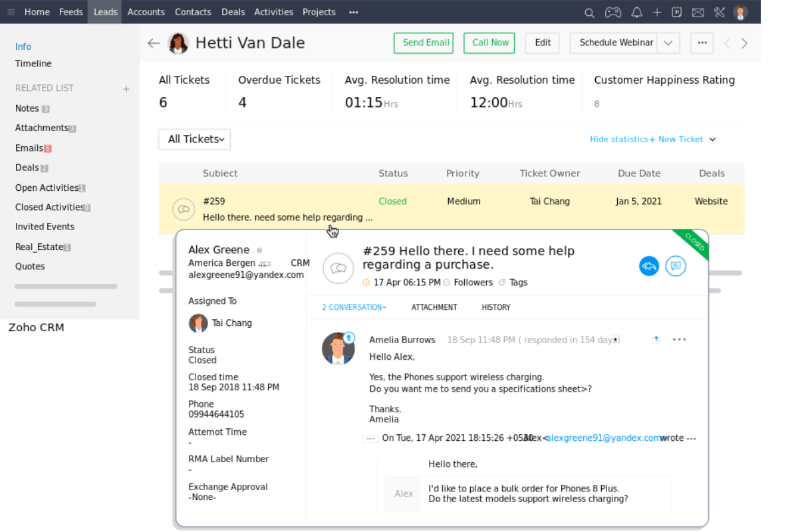798x532 pixels.
Task: Click the plus icon to quick-create a record
Action: [x=657, y=12]
